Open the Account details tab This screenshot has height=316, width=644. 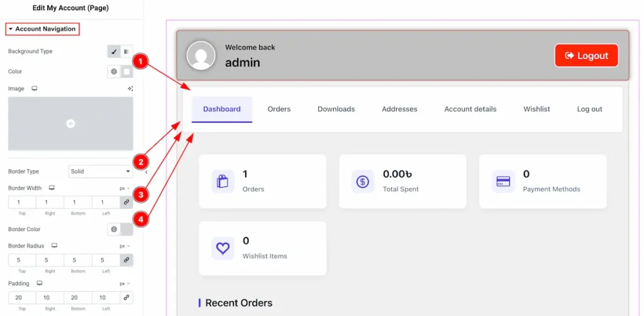(470, 109)
